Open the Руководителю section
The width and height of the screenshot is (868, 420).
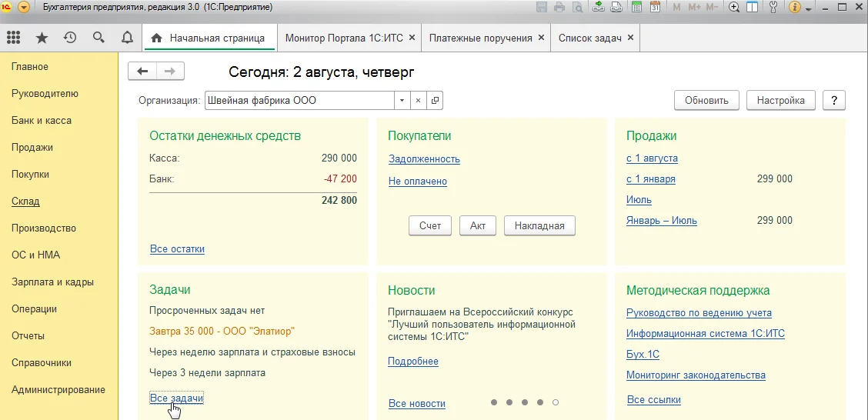pyautogui.click(x=45, y=94)
